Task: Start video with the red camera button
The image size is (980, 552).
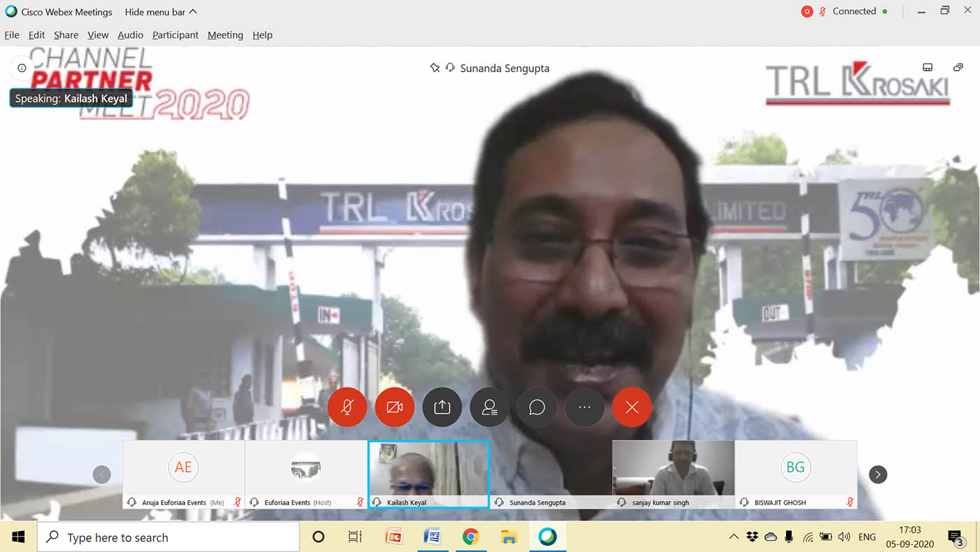Action: (x=395, y=407)
